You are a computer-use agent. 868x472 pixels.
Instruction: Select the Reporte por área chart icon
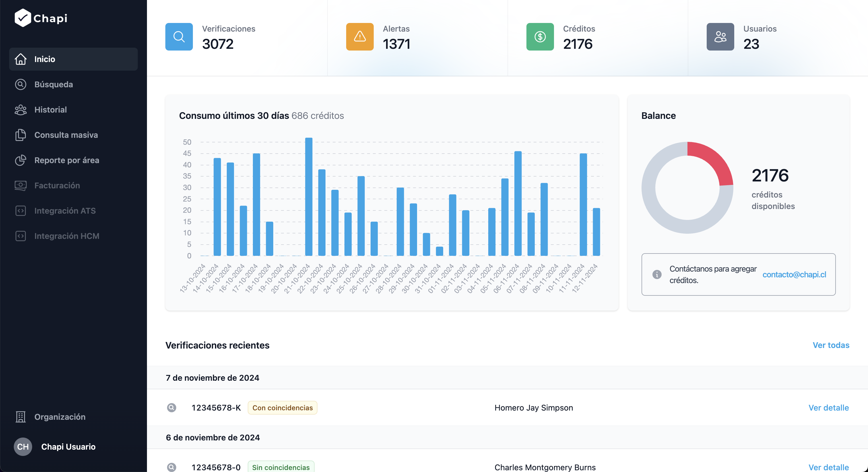pyautogui.click(x=21, y=160)
